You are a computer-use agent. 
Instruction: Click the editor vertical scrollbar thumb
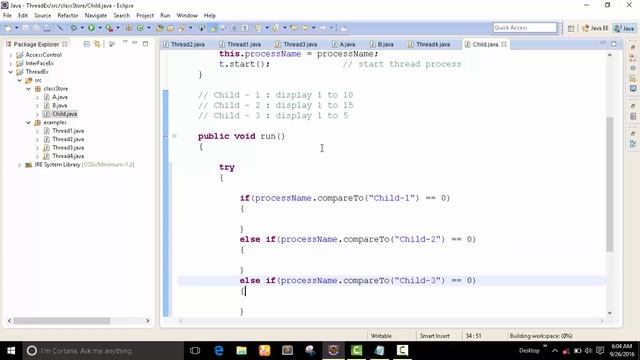610,184
